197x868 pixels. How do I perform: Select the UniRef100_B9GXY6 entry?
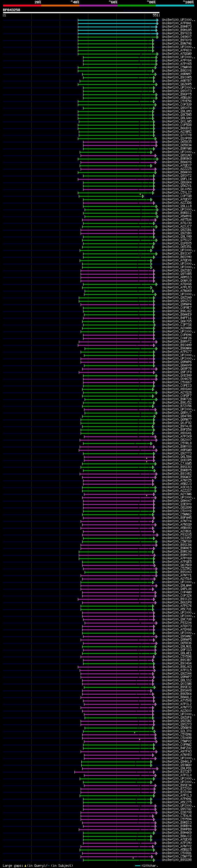(x=177, y=71)
